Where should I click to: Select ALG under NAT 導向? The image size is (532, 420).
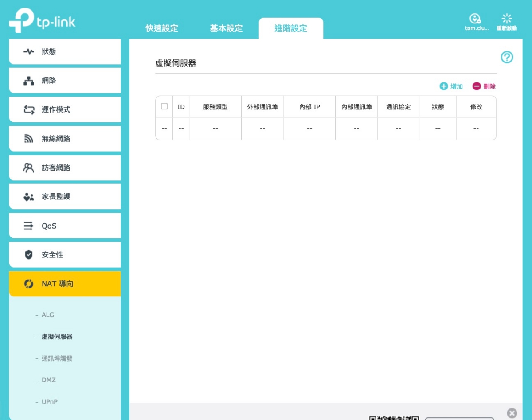[x=48, y=315]
